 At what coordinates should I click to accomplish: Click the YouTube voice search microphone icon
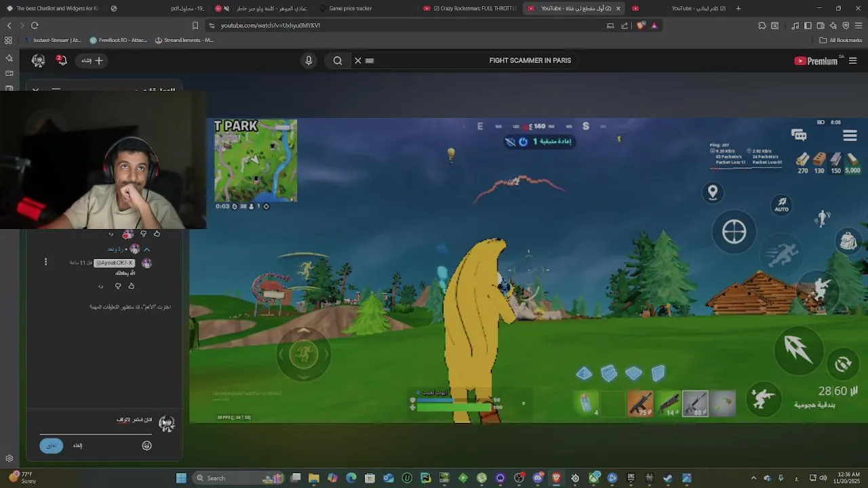click(x=309, y=60)
